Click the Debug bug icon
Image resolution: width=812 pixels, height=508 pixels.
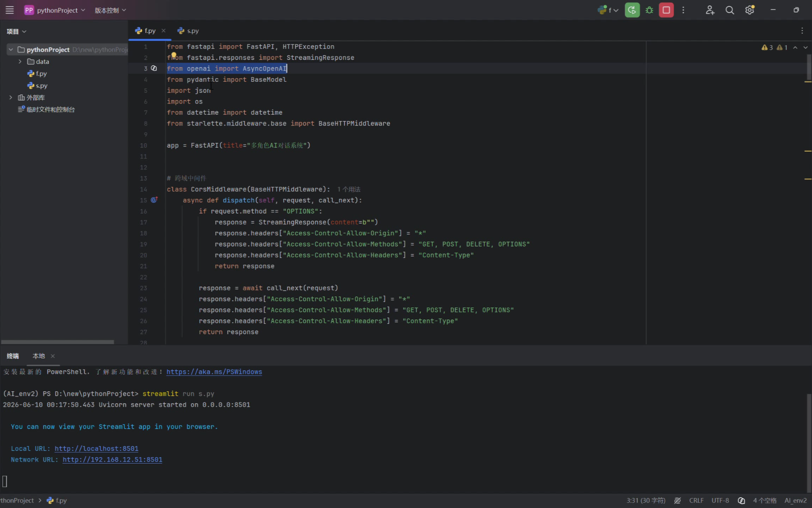[649, 10]
